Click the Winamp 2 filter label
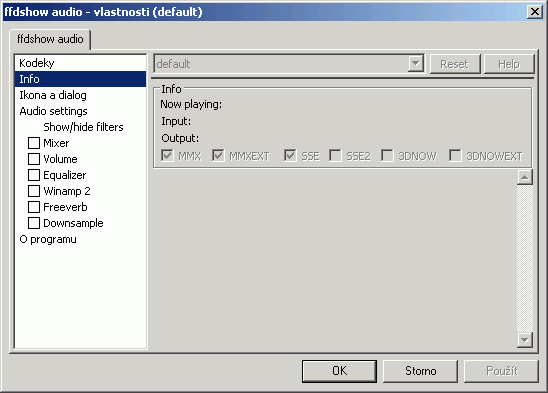The height and width of the screenshot is (393, 548). coord(67,191)
